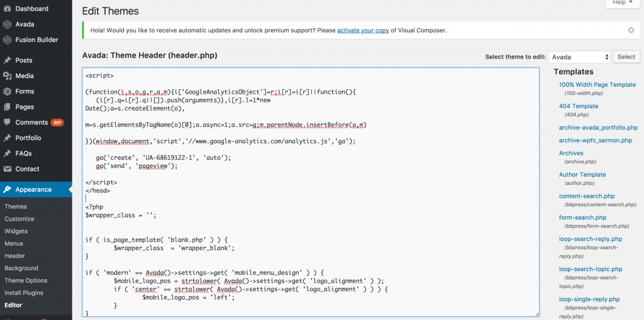644x320 pixels.
Task: Open loop-single-reply.php template
Action: click(589, 299)
